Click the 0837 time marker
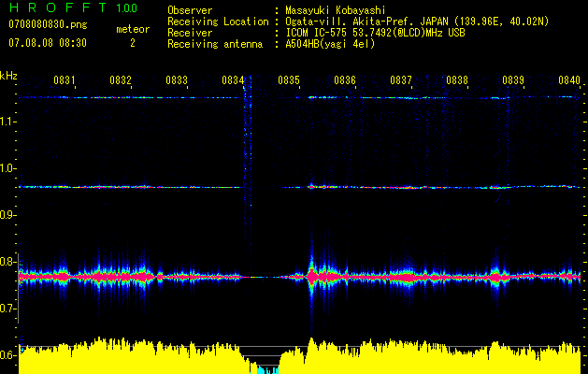This screenshot has width=588, height=374. [401, 80]
